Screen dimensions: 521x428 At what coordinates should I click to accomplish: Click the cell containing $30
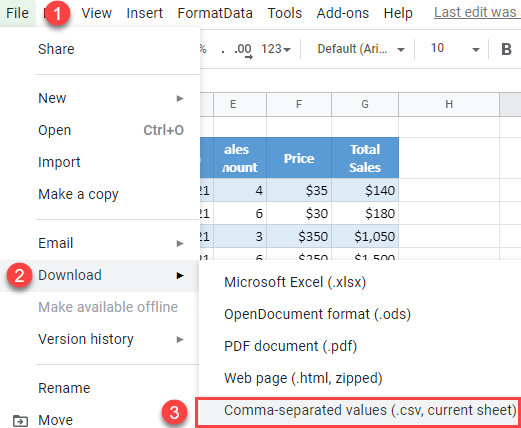[299, 213]
